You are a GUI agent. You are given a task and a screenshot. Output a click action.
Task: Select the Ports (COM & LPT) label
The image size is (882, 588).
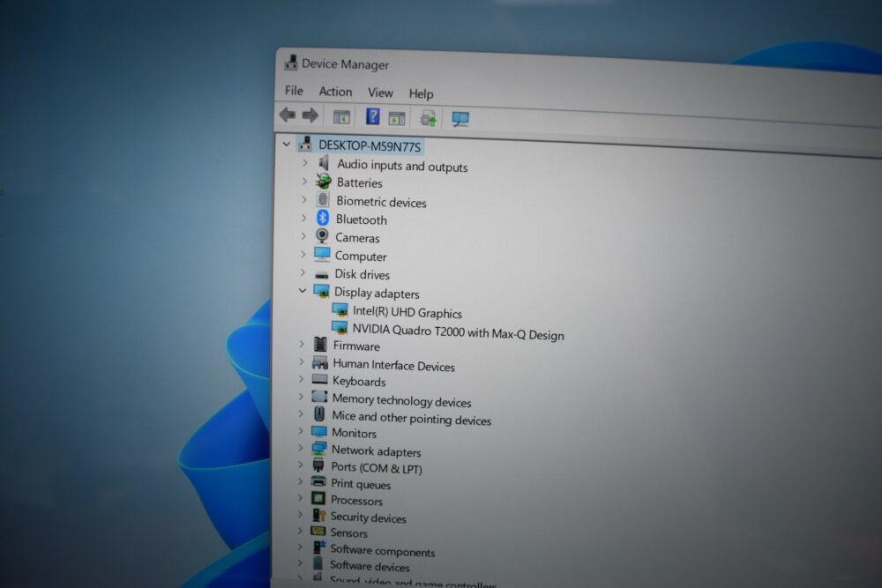(x=377, y=468)
